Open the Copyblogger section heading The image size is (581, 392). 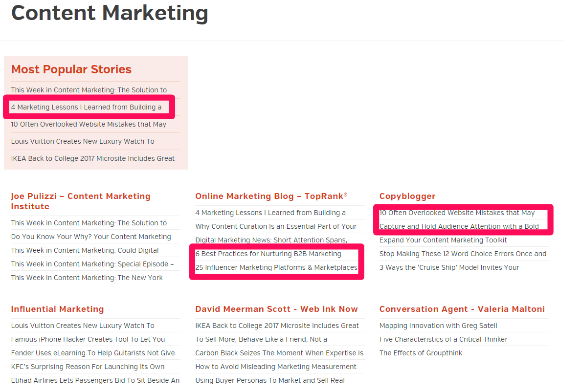click(x=407, y=196)
